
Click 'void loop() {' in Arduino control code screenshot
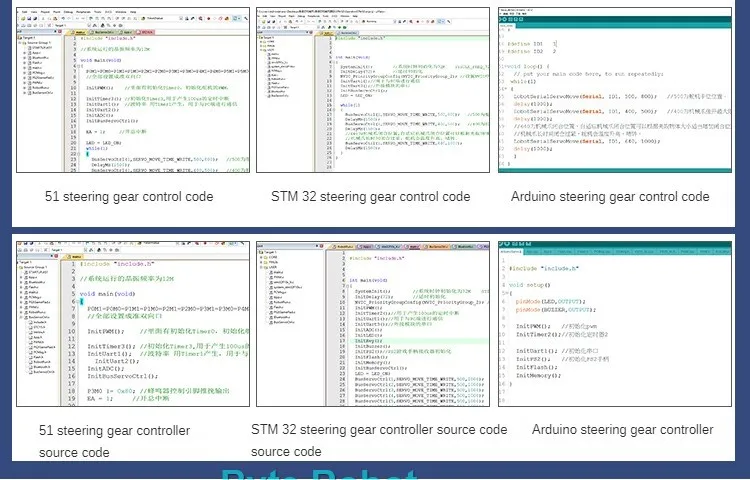528,66
